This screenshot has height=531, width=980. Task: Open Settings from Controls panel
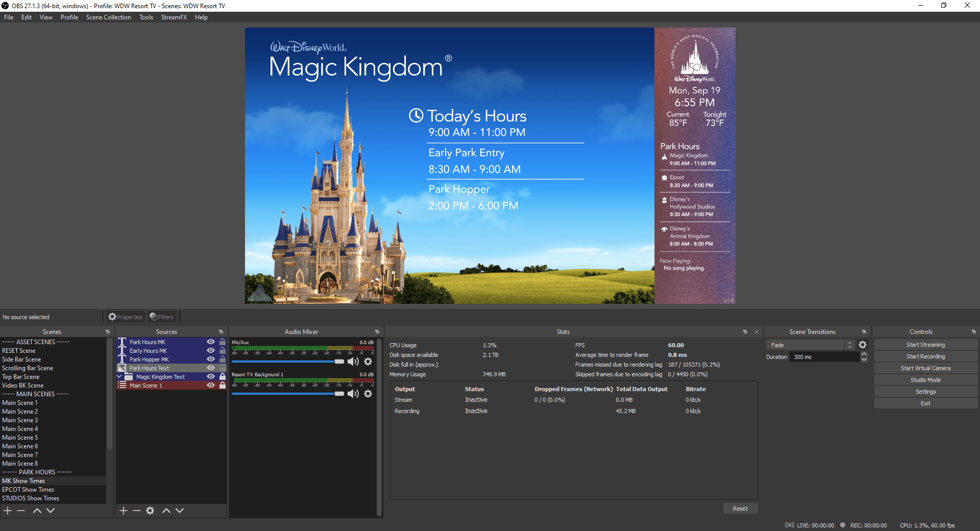pos(925,392)
